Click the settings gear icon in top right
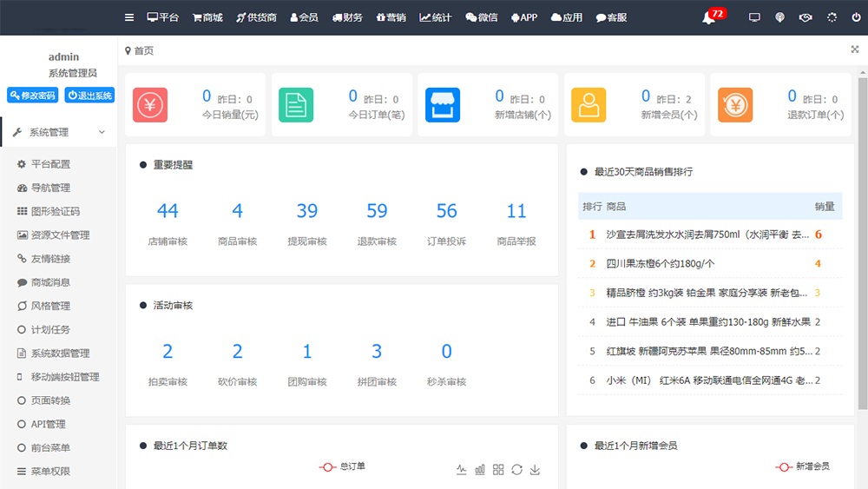Image resolution: width=868 pixels, height=489 pixels. click(x=832, y=17)
